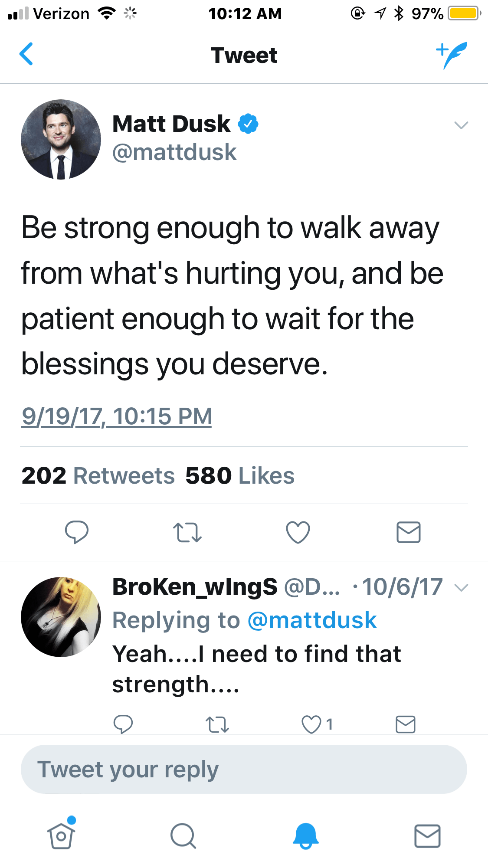The image size is (488, 868).
Task: Switch to Notifications bell tab
Action: (306, 835)
